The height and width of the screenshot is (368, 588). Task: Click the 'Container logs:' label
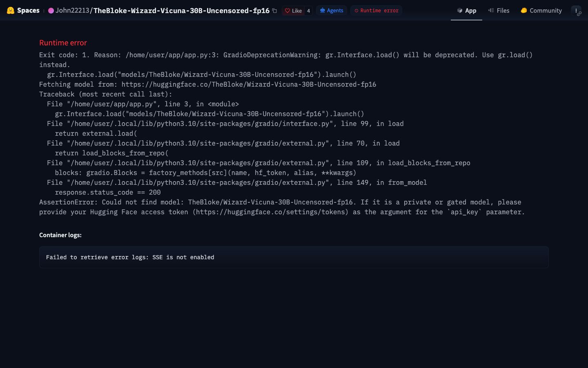pos(60,235)
